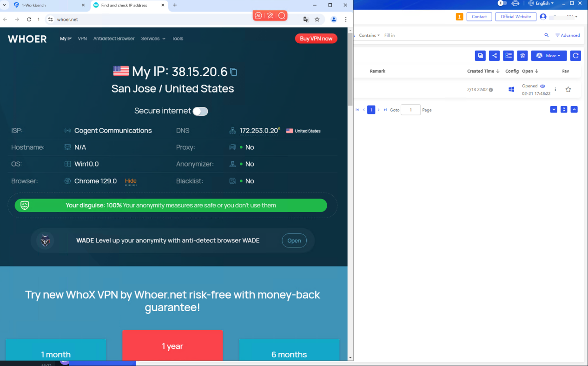Open a new browser tab with plus icon
This screenshot has height=366, width=588.
click(x=175, y=5)
